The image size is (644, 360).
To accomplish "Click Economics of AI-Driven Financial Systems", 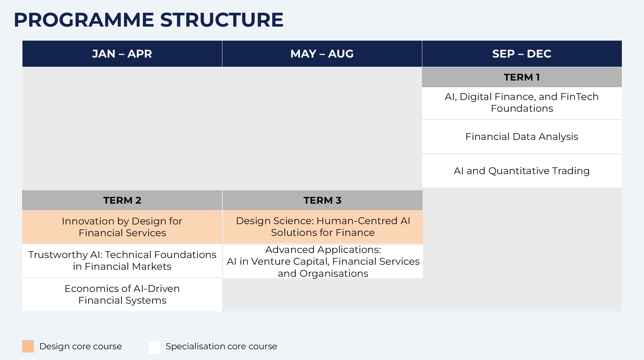I will [122, 294].
